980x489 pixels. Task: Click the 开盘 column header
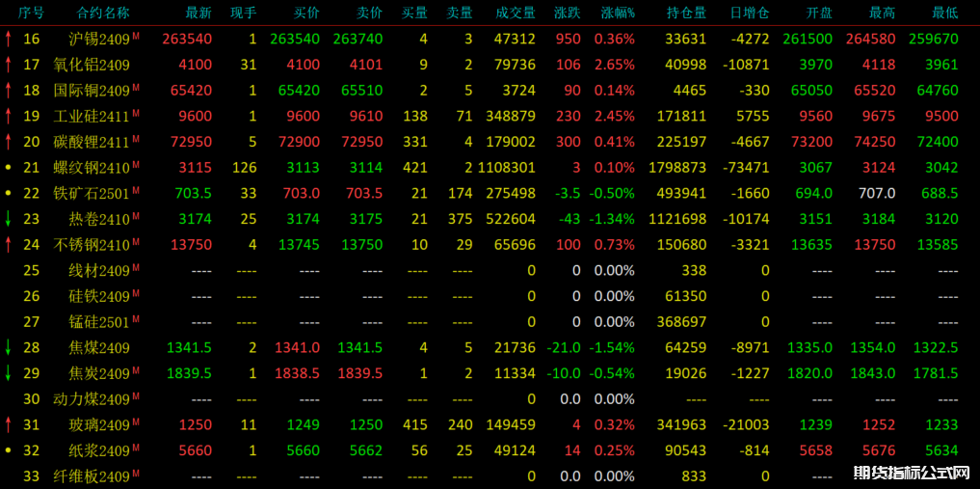pos(819,13)
